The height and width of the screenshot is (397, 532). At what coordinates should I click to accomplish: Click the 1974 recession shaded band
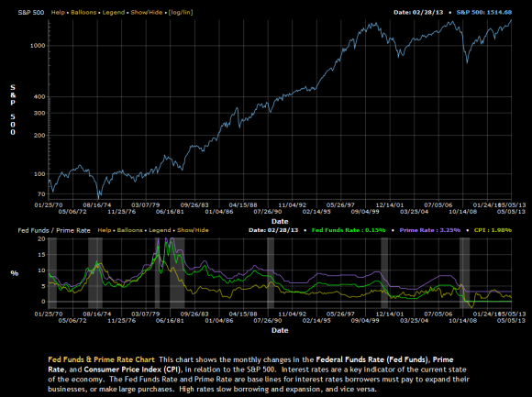point(95,273)
